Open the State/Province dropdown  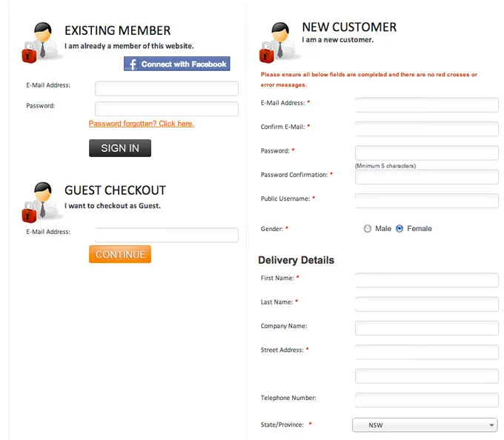point(424,425)
